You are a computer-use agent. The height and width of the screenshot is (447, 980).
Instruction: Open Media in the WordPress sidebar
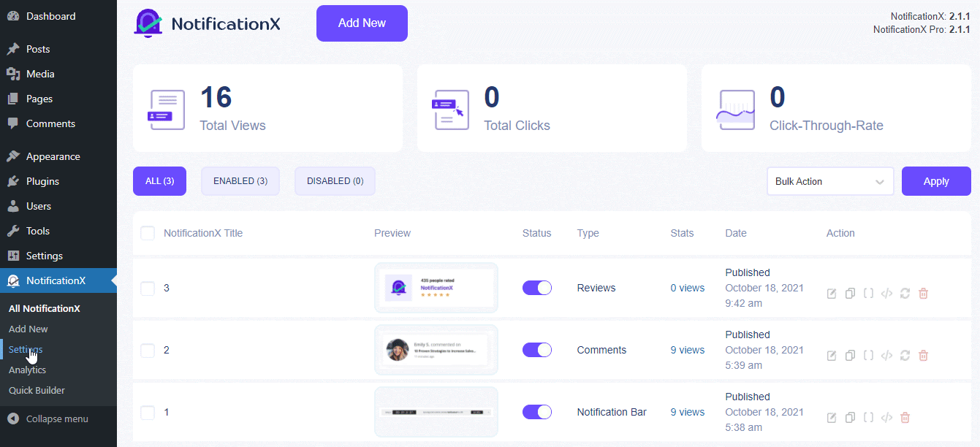(x=58, y=74)
